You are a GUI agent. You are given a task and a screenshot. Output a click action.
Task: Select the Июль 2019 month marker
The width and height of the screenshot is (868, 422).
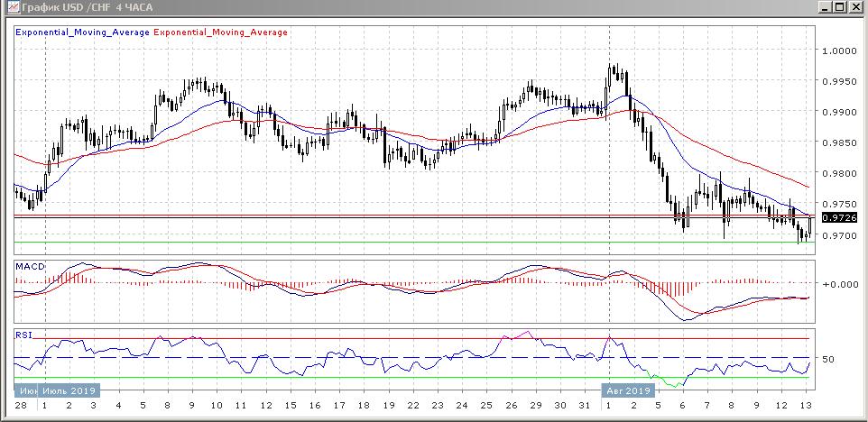click(69, 390)
